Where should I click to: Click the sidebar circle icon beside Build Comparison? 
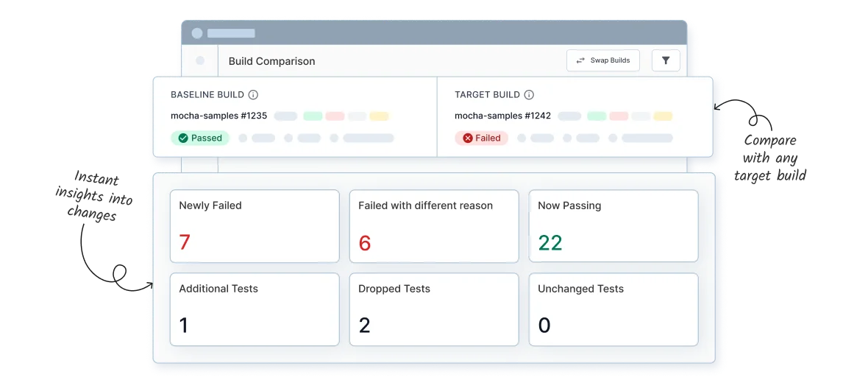tap(200, 60)
